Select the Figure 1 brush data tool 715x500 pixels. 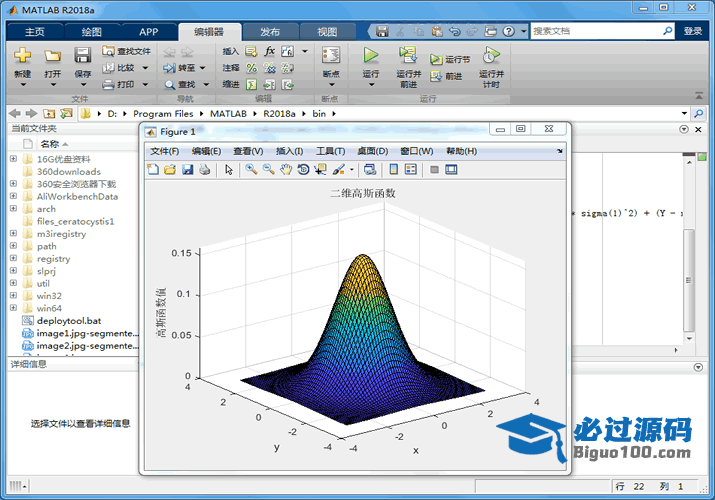pos(339,170)
